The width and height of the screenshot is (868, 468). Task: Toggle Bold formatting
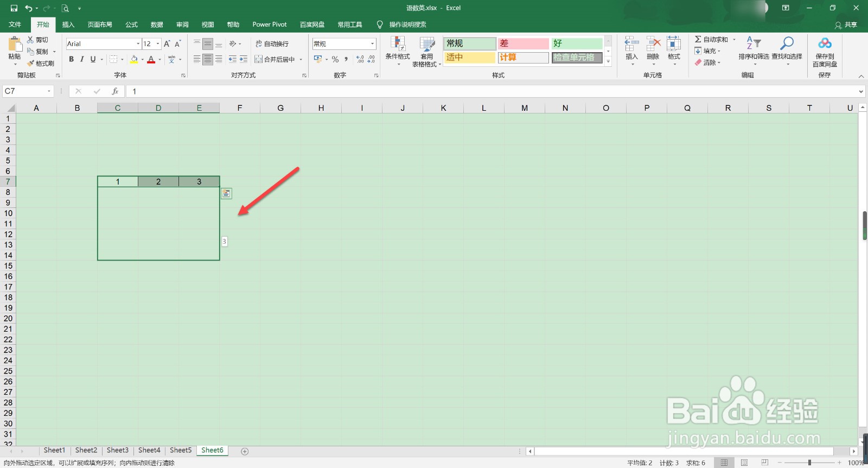point(71,59)
